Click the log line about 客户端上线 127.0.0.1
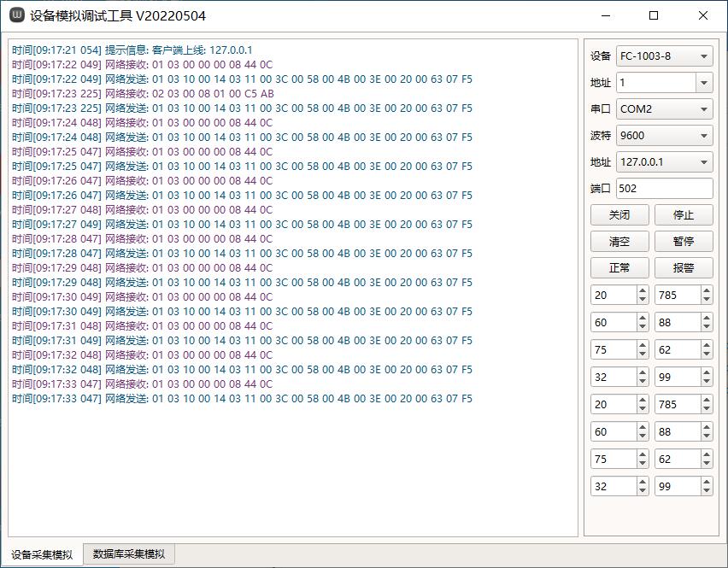The width and height of the screenshot is (728, 568). pos(132,50)
